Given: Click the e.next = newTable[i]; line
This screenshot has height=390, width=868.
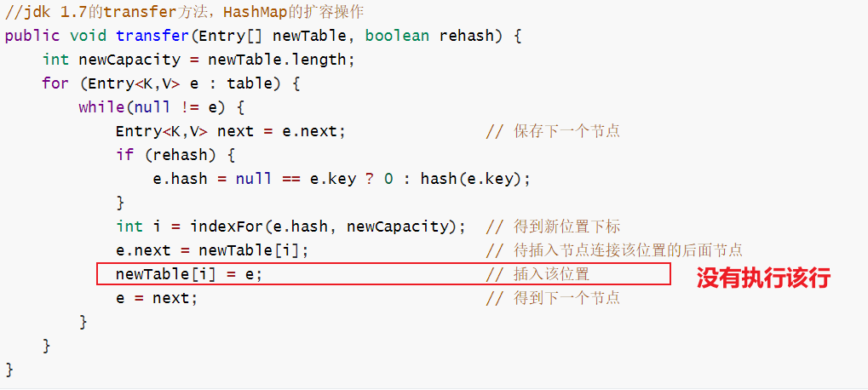Looking at the screenshot, I should [x=211, y=250].
